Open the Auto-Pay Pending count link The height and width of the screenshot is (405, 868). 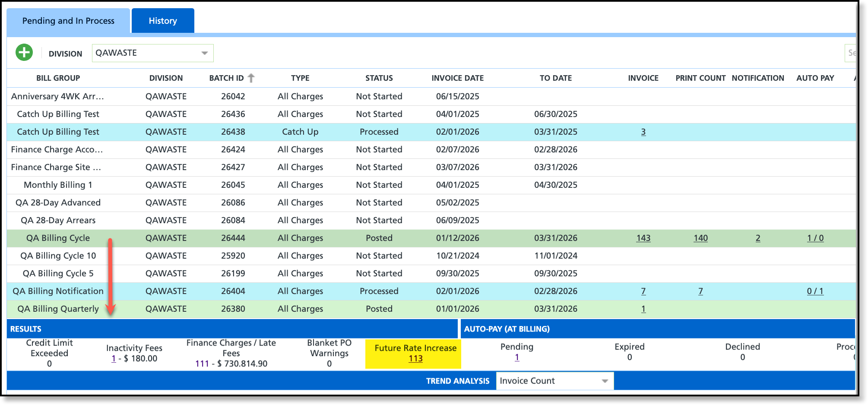pos(517,358)
